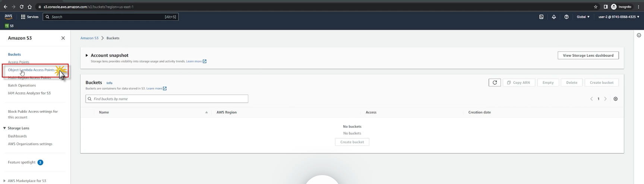This screenshot has width=644, height=184.
Task: Close the Amazon S3 navigation panel
Action: click(x=63, y=38)
